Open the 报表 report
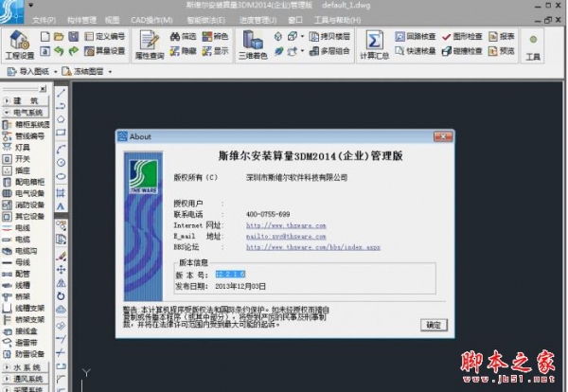 [502, 36]
